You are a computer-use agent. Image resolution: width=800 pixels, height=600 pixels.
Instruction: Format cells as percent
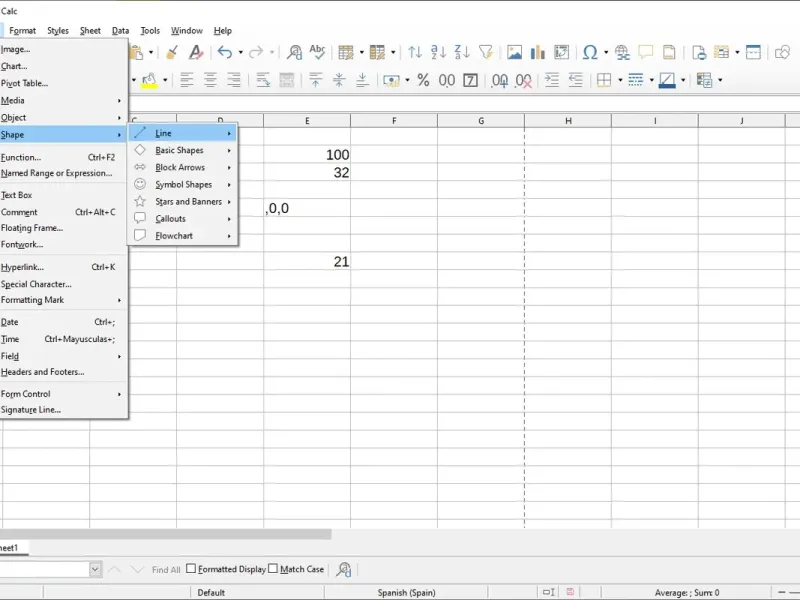(423, 80)
